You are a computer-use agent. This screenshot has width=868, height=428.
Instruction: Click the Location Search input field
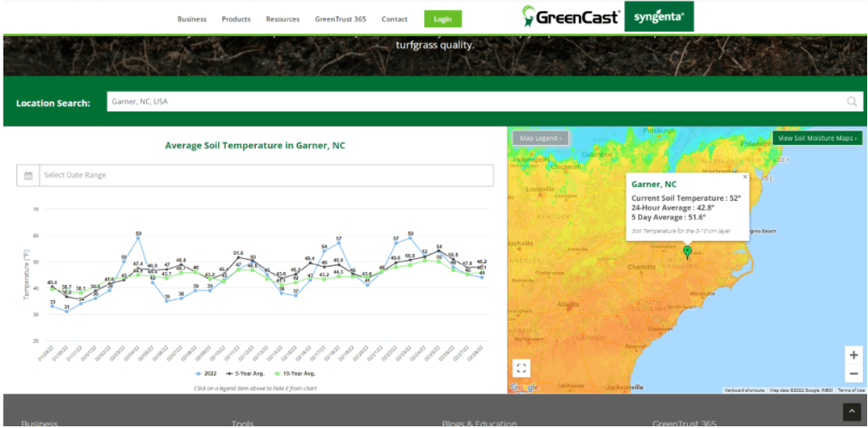tap(472, 102)
